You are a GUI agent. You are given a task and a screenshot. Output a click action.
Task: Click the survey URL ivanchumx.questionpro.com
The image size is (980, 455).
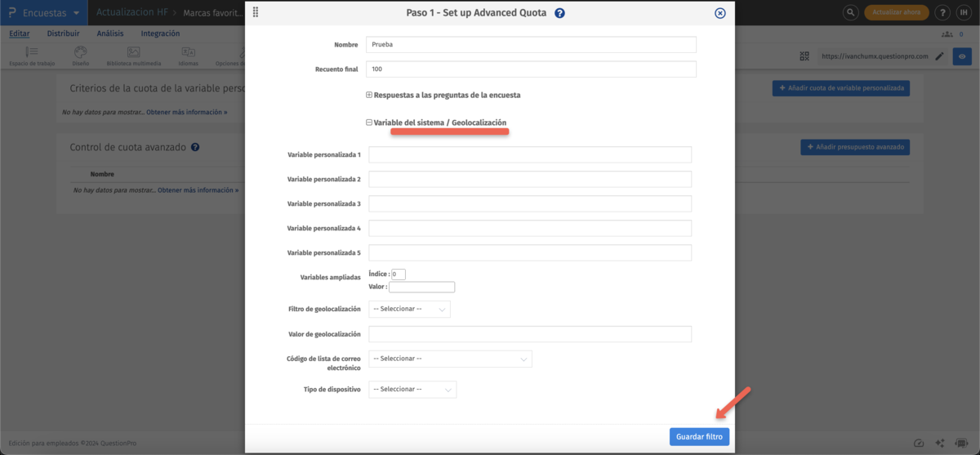click(875, 56)
